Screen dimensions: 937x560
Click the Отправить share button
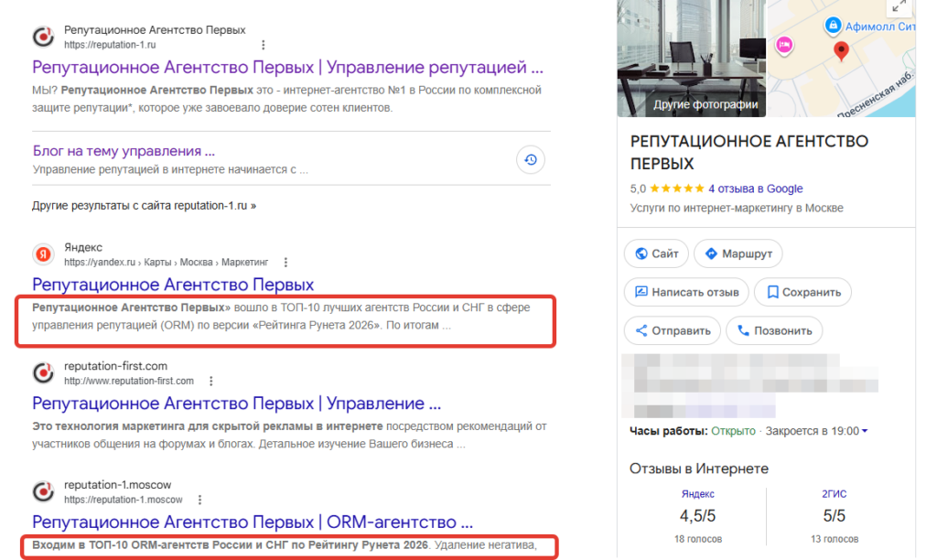click(x=673, y=330)
